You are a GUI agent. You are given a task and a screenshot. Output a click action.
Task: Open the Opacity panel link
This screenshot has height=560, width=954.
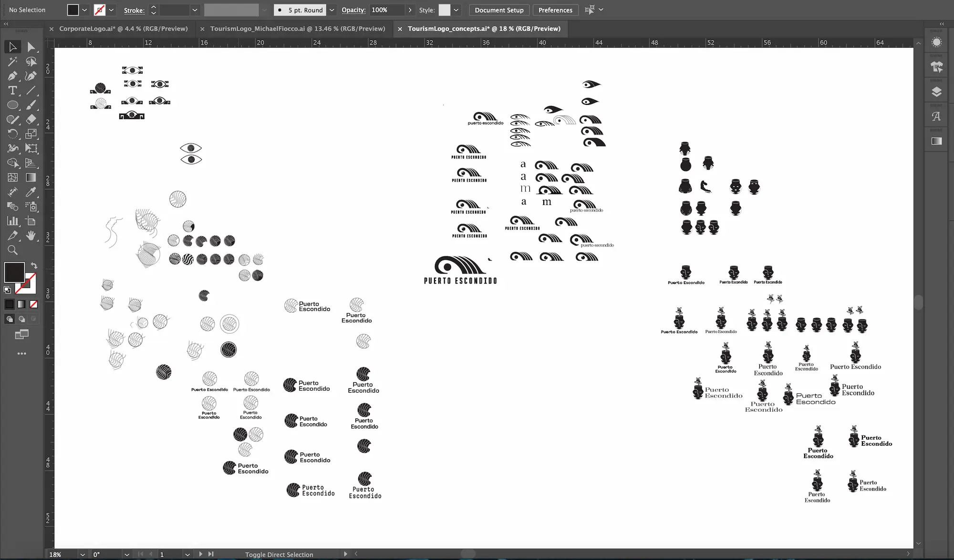(353, 10)
